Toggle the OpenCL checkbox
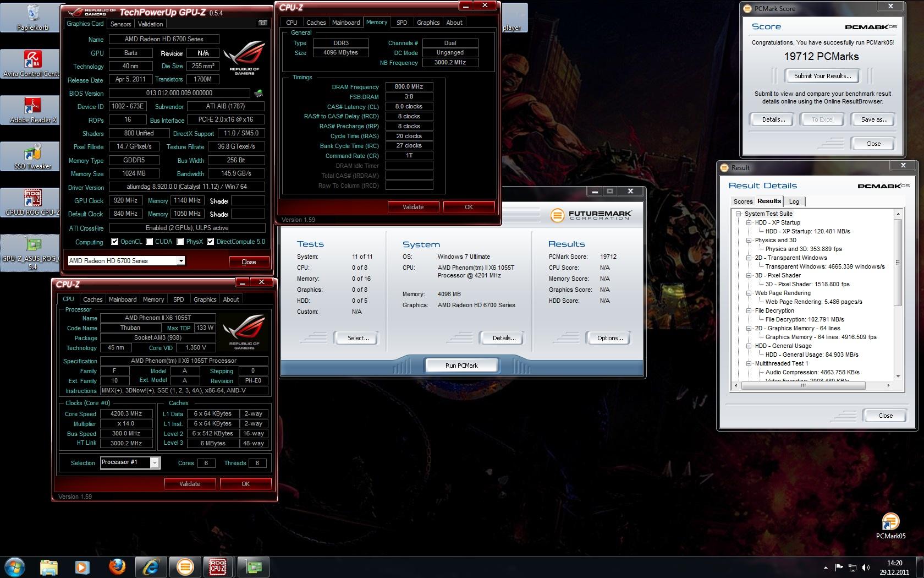 click(114, 242)
